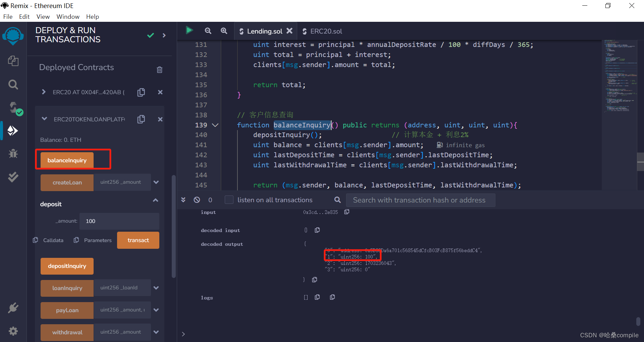This screenshot has height=342, width=644.
Task: Open the Debugger bug icon in sidebar
Action: coord(13,154)
